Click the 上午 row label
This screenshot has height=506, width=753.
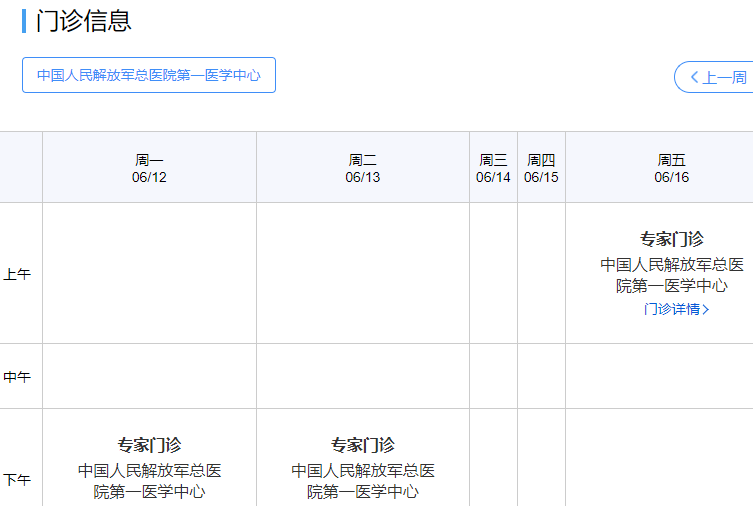(17, 274)
